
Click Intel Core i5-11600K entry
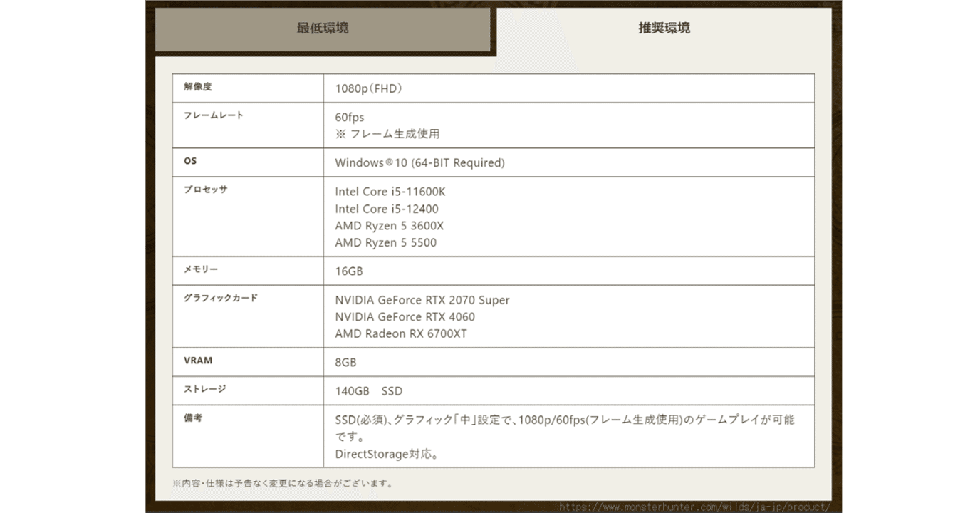point(390,192)
